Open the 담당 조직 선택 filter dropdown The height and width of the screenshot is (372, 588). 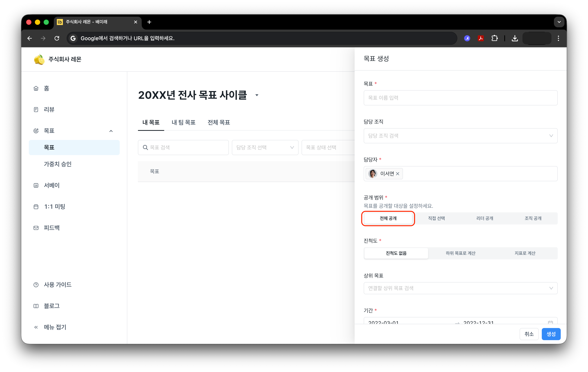[x=265, y=147]
